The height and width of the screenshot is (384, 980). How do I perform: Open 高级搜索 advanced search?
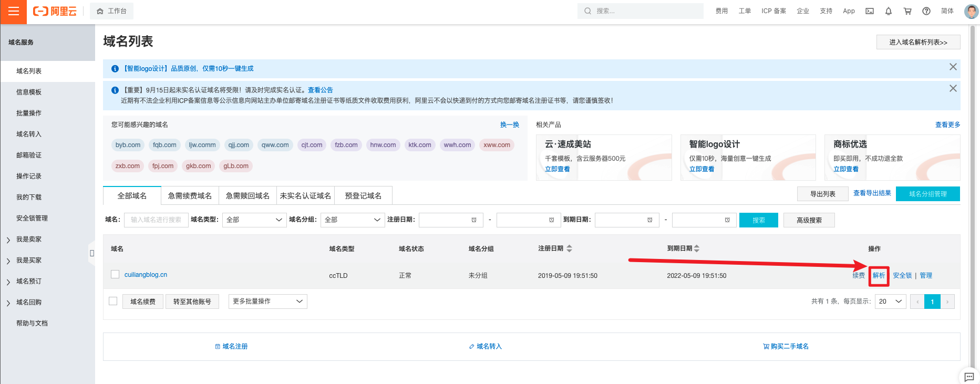tap(809, 220)
